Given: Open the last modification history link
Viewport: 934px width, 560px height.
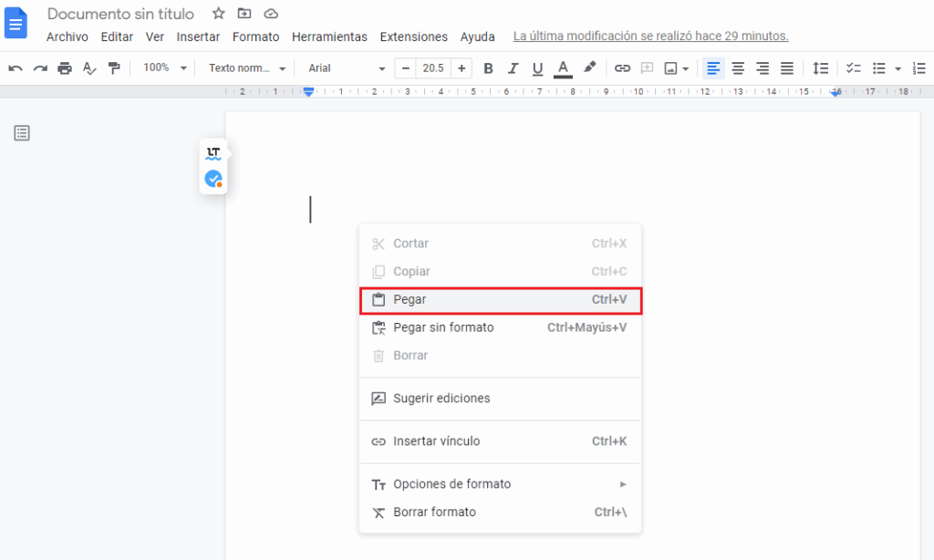Looking at the screenshot, I should click(650, 36).
